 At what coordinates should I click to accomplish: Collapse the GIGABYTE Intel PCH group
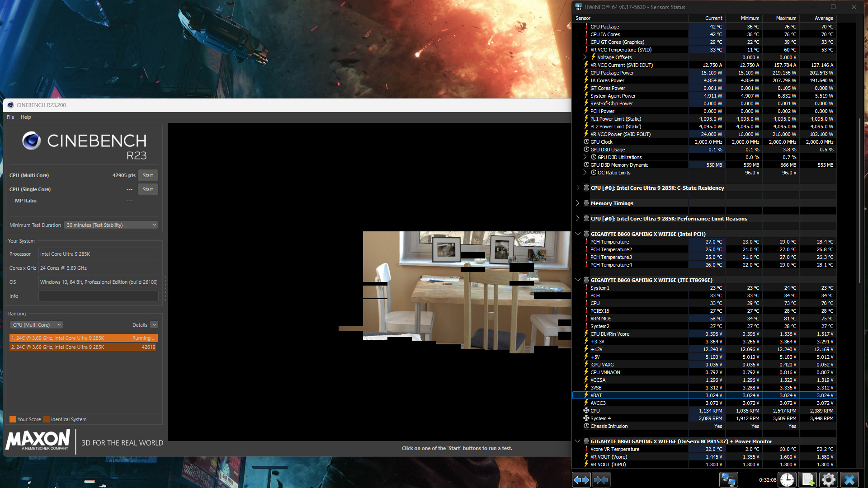tap(578, 234)
